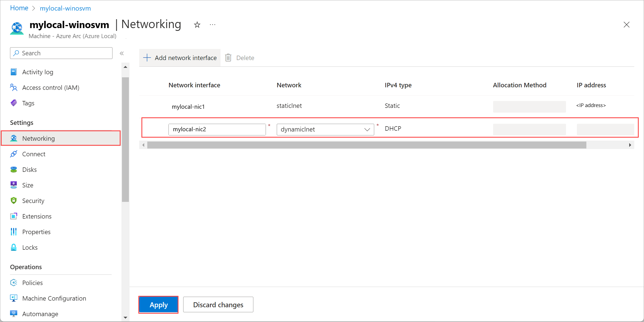644x322 pixels.
Task: Click the Activity log icon
Action: tap(14, 72)
